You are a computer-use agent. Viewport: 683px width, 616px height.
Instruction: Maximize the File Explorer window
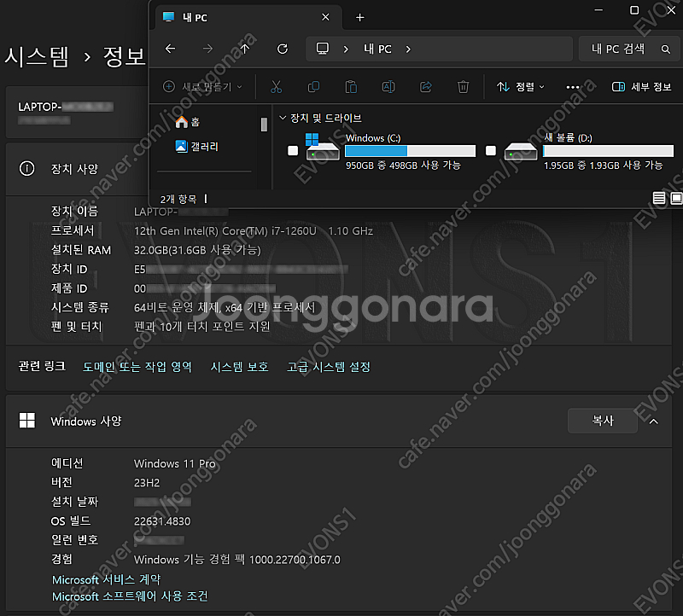[634, 10]
